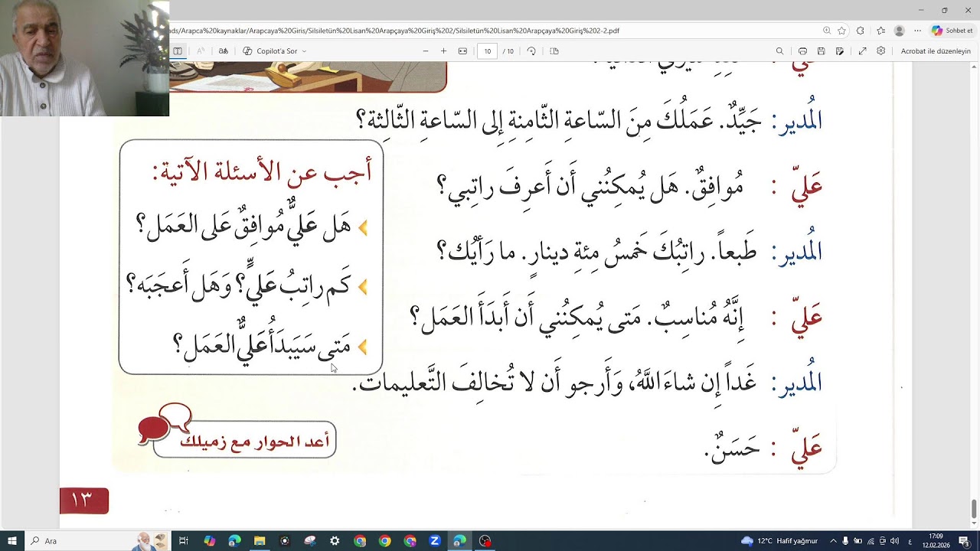Click Copilot'a Sor button

point(270,51)
